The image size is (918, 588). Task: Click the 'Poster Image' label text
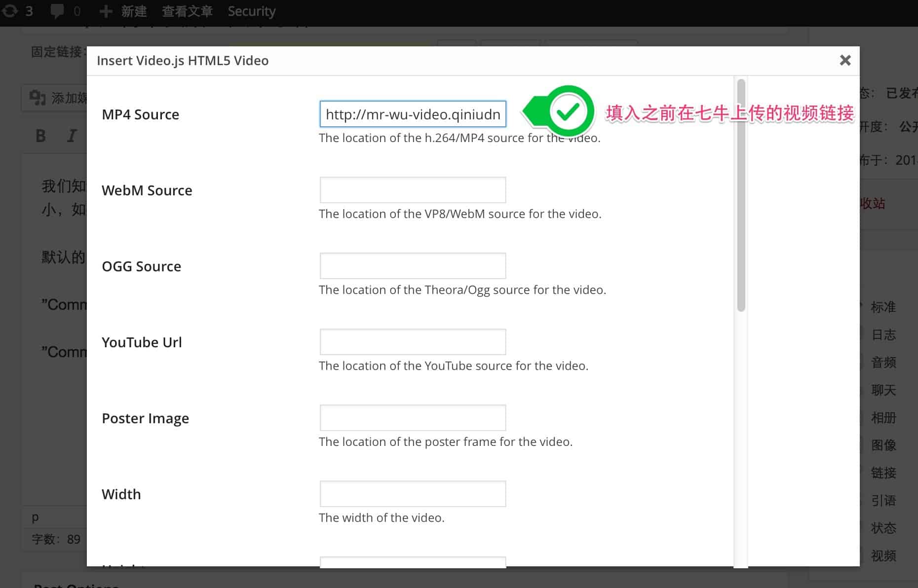click(x=145, y=418)
